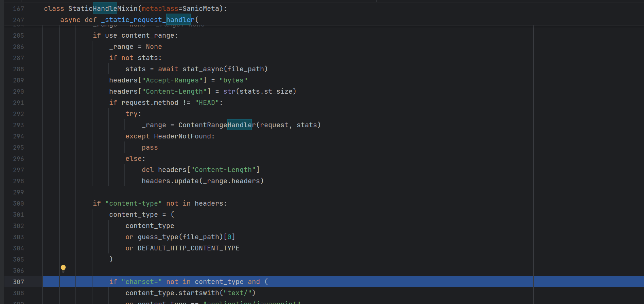Click the 'pass' statement

(150, 147)
